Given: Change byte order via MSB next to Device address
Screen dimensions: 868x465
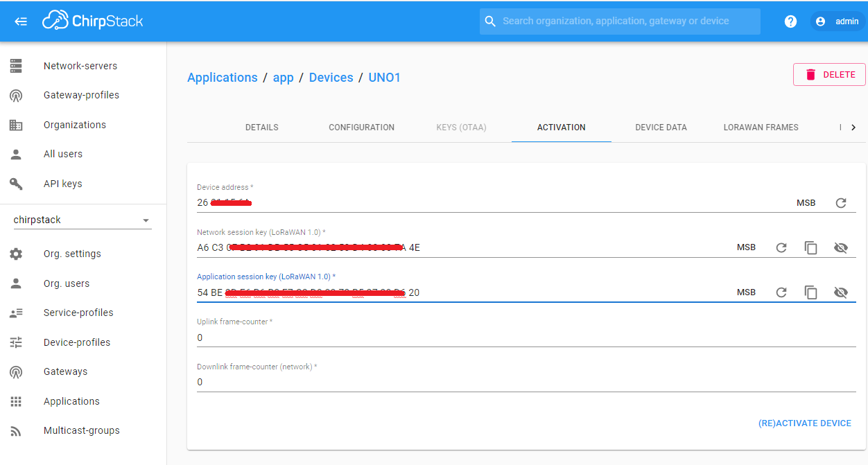Looking at the screenshot, I should (x=806, y=202).
